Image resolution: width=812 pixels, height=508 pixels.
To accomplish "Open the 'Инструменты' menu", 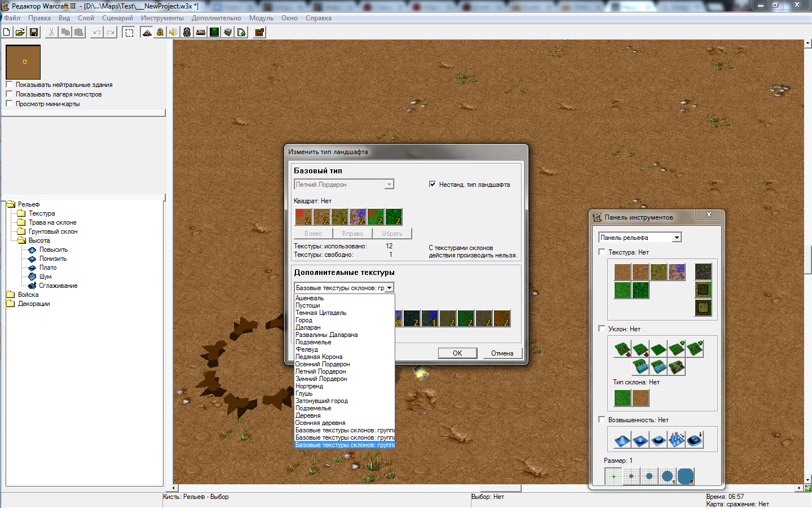I will point(162,18).
